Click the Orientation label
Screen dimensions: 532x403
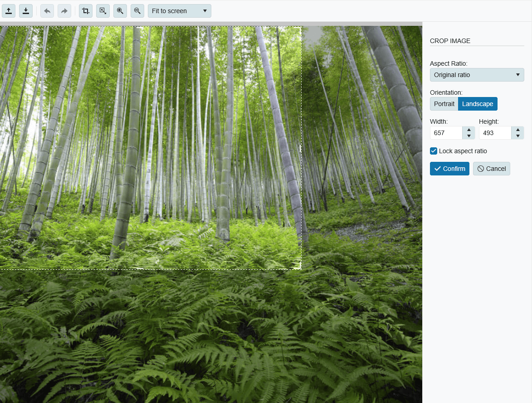tap(446, 92)
